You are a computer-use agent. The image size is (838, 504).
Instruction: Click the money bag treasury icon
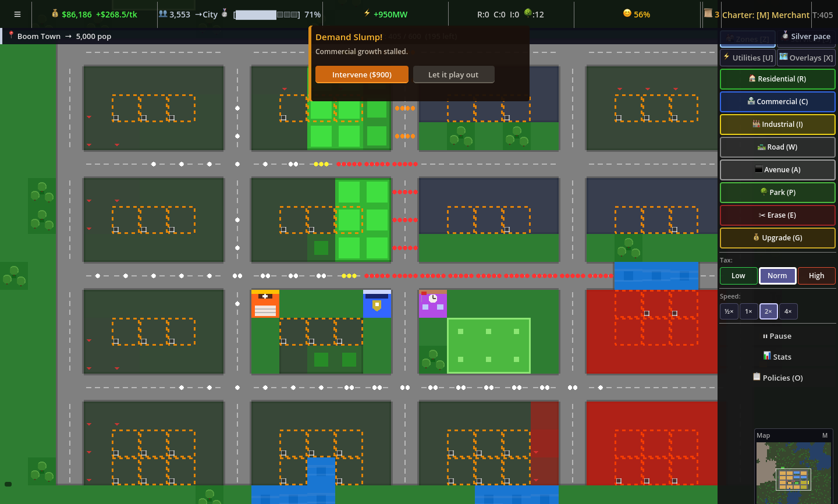click(55, 13)
